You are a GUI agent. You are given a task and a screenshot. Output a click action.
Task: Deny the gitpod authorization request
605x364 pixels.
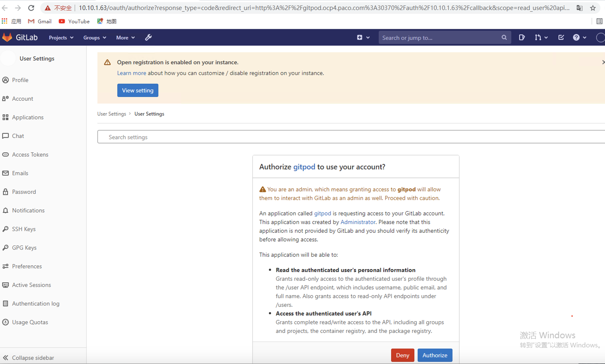pos(403,355)
